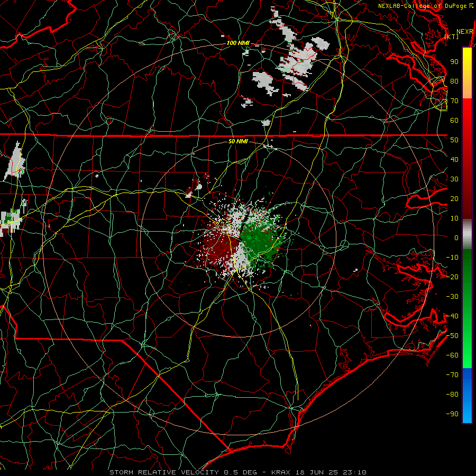This screenshot has width=476, height=476.
Task: Select the 20 value on velocity scale
Action: click(454, 199)
